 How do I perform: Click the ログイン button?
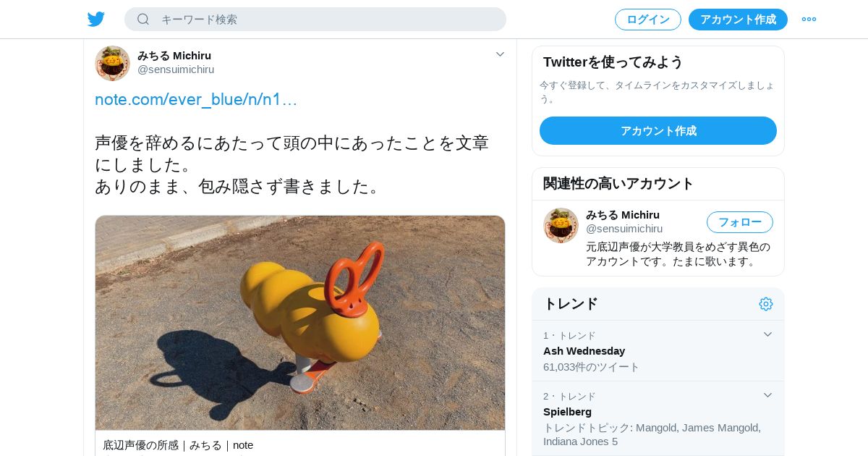pos(648,20)
